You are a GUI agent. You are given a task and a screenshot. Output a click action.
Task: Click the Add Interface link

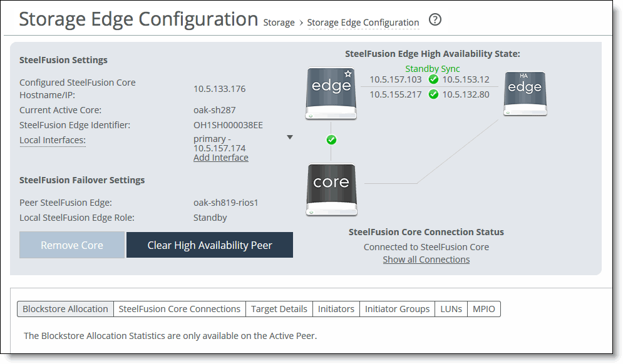point(220,157)
